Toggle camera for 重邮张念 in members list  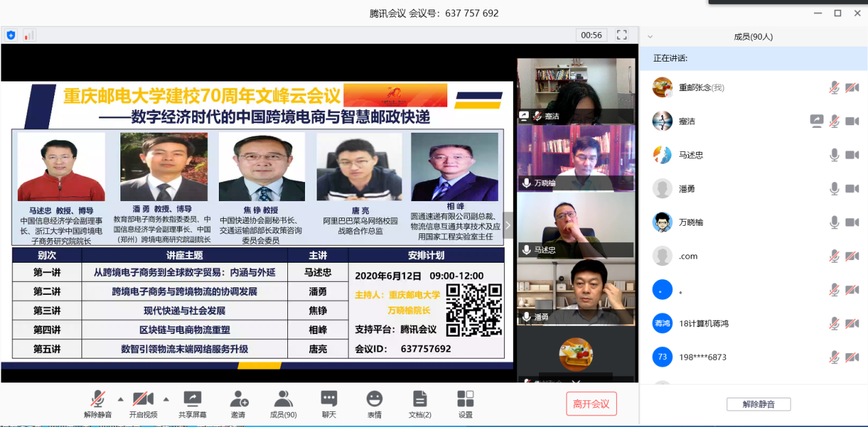tap(852, 88)
